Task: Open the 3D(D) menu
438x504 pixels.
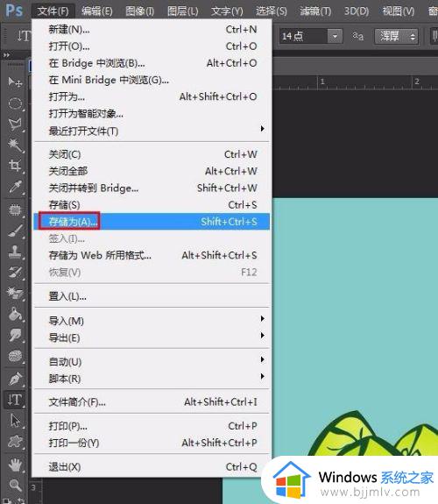Action: coord(357,11)
